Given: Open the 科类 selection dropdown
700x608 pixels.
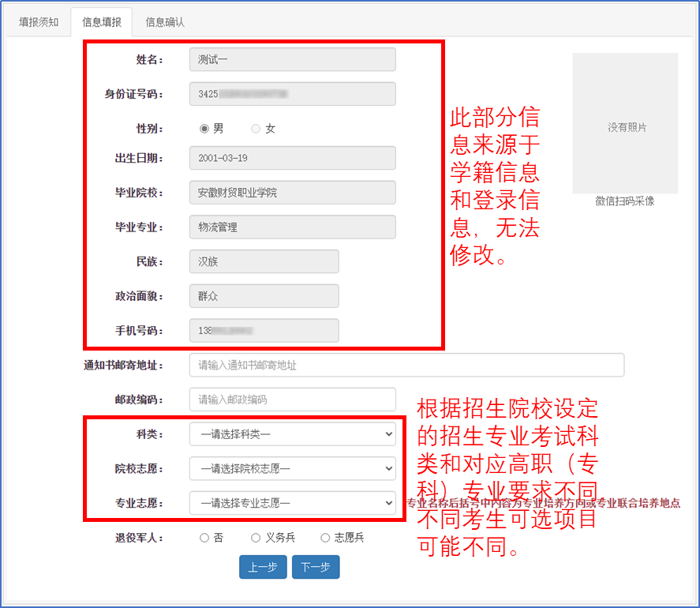Looking at the screenshot, I should pyautogui.click(x=292, y=433).
